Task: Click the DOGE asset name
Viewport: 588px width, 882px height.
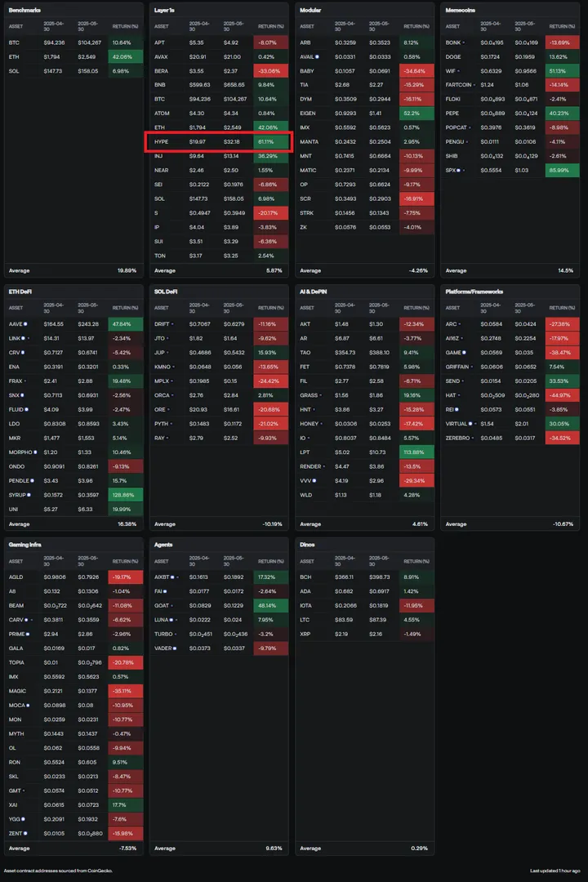Action: 453,56
